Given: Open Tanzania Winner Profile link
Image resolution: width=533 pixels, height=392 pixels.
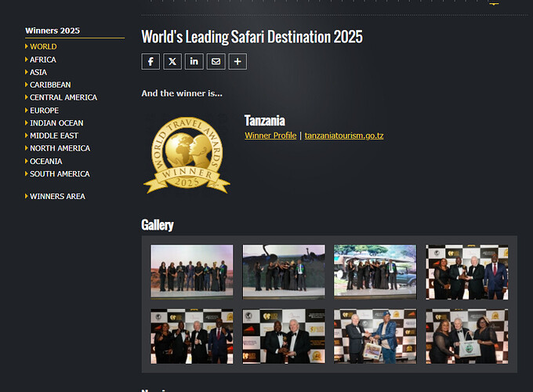Looking at the screenshot, I should pyautogui.click(x=270, y=136).
